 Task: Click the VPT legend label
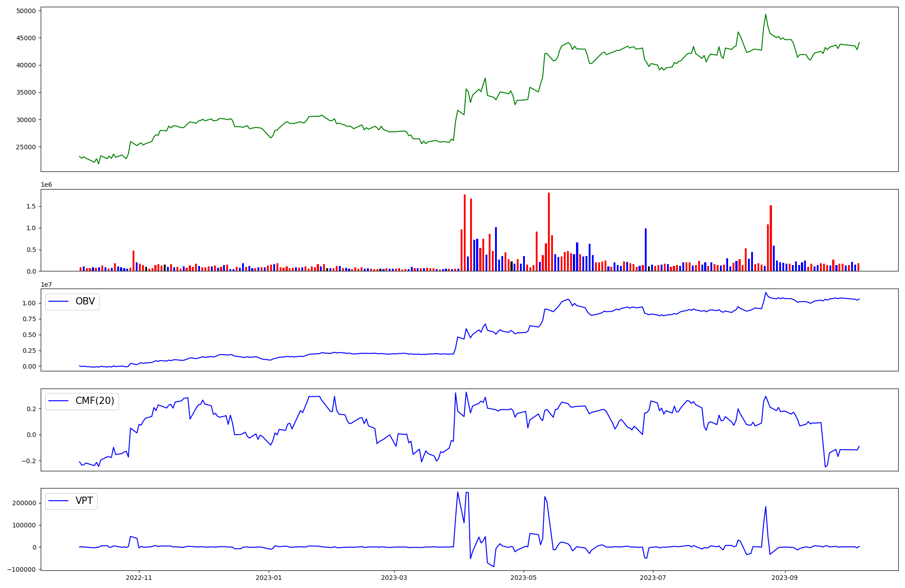point(84,501)
